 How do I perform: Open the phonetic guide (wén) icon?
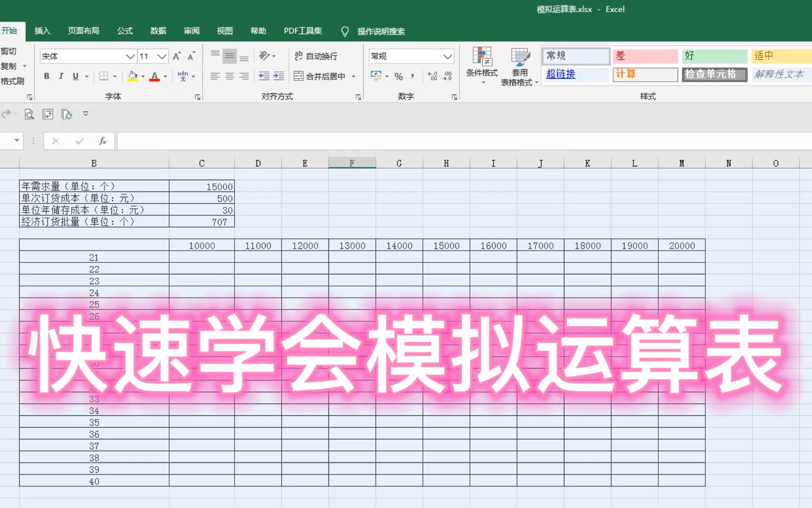click(183, 76)
